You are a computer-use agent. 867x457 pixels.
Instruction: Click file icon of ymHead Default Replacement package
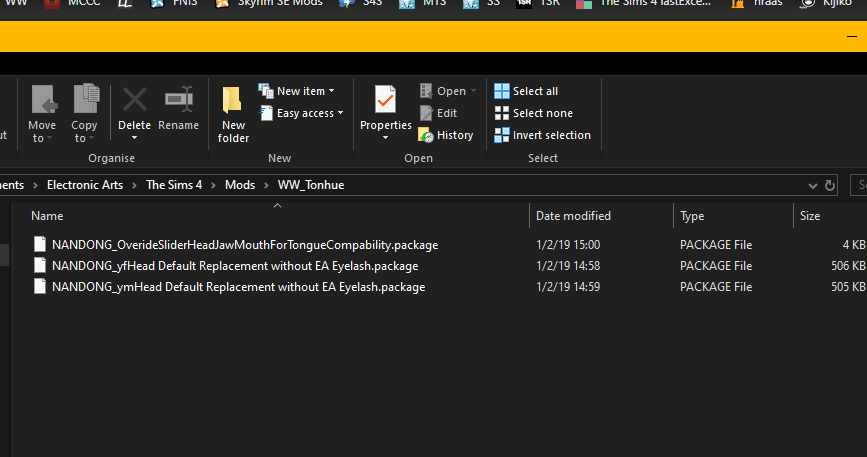tap(40, 286)
